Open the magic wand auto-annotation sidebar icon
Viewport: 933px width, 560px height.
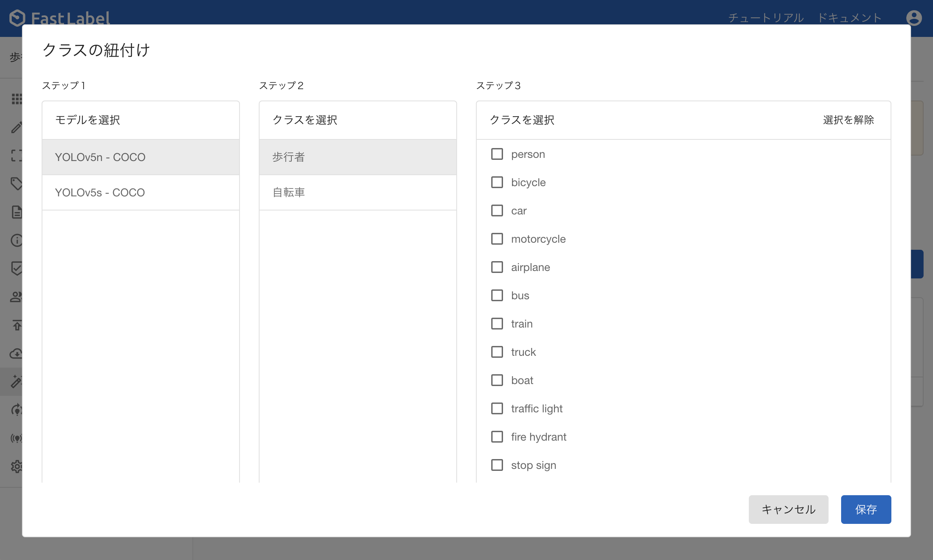[16, 381]
